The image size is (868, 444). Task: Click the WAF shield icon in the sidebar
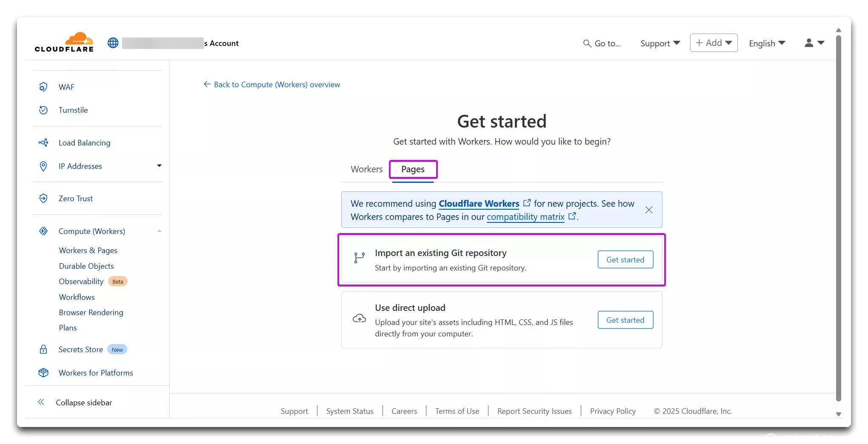pyautogui.click(x=43, y=87)
